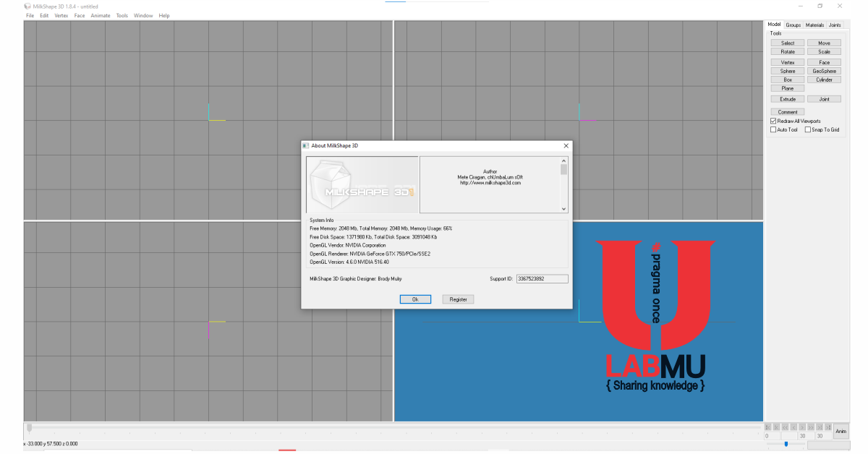The width and height of the screenshot is (868, 454).
Task: Jump to first animation frame button
Action: 768,427
